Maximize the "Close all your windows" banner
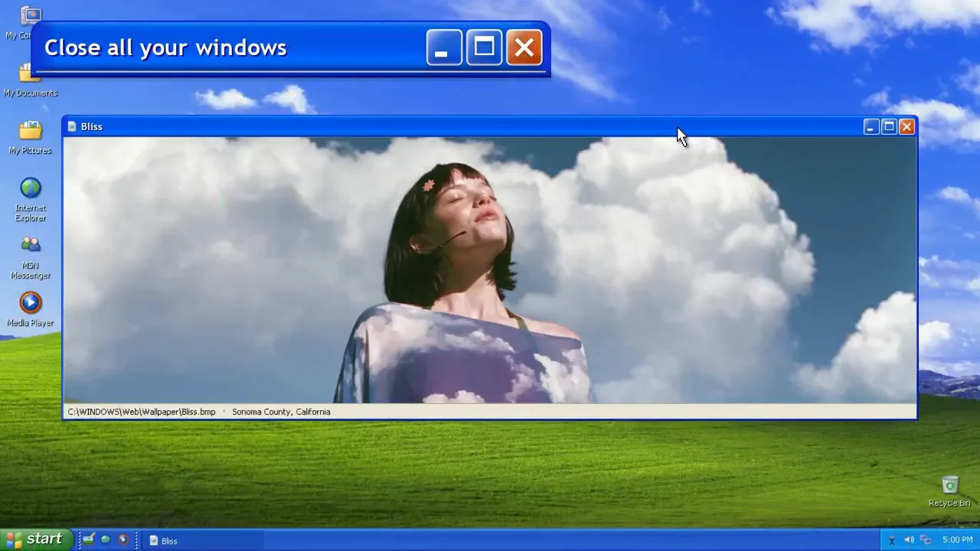Viewport: 980px width, 551px height. [484, 47]
